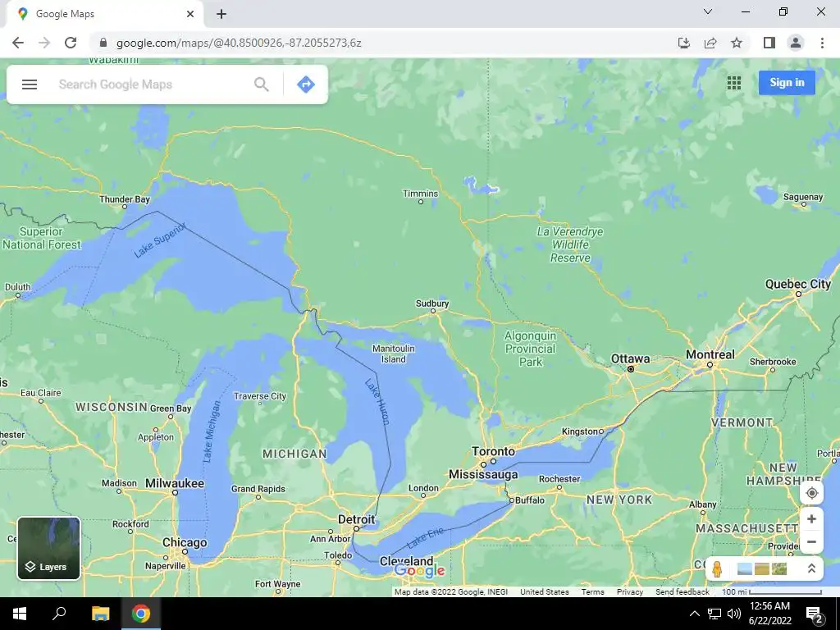840x630 pixels.
Task: Share this page via the share icon
Action: (x=710, y=43)
